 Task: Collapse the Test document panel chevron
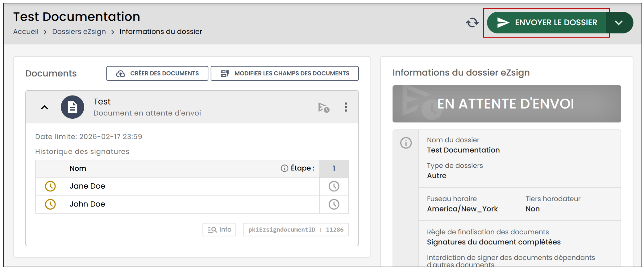tap(45, 107)
